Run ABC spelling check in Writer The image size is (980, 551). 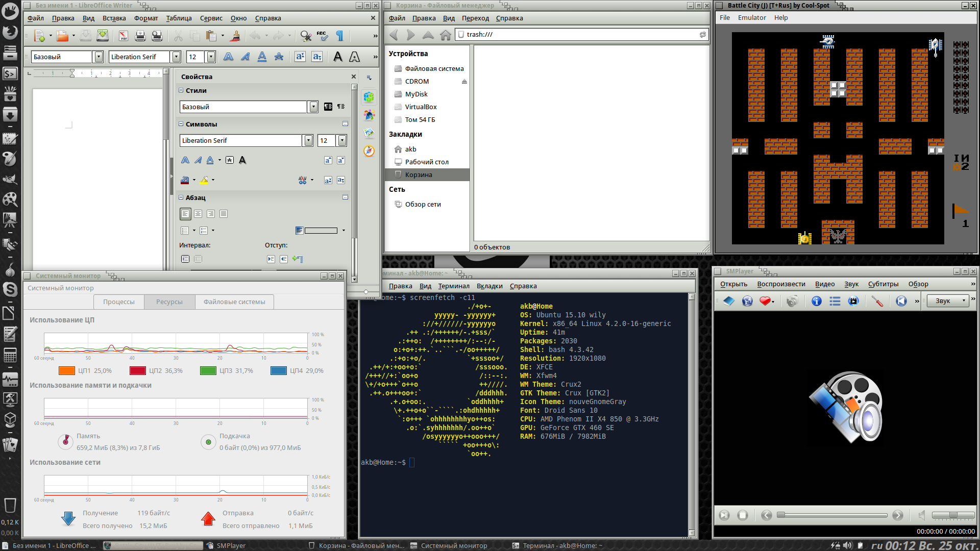pos(322,36)
